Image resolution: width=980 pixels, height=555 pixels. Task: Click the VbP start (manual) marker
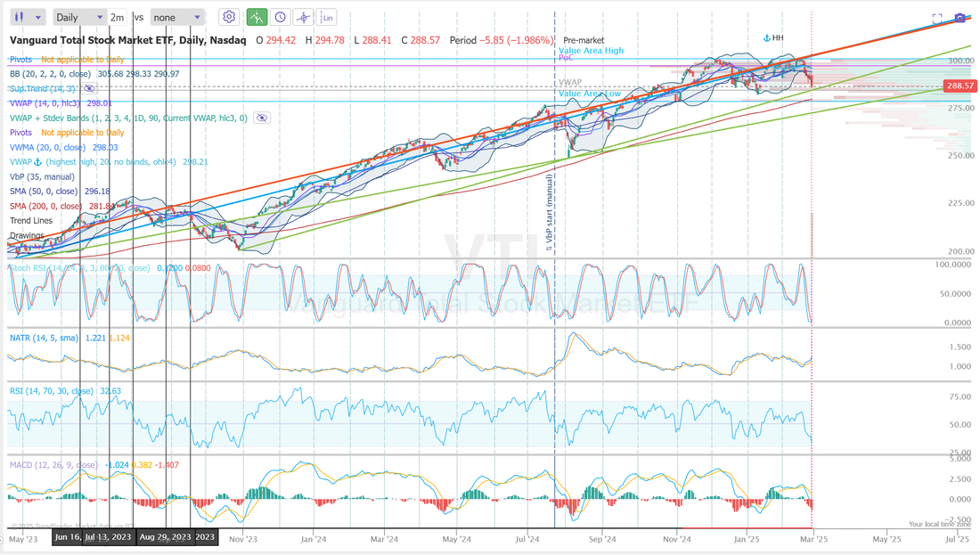pos(550,213)
